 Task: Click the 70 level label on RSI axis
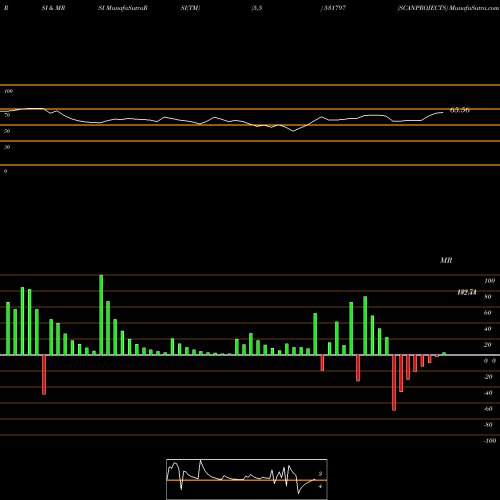pos(7,115)
